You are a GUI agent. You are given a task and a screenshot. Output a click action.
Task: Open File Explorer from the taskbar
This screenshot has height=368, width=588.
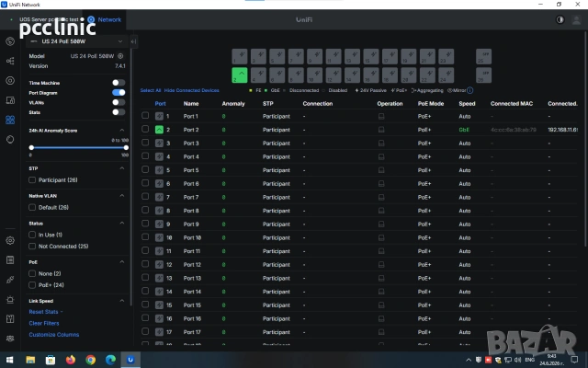coord(30,360)
